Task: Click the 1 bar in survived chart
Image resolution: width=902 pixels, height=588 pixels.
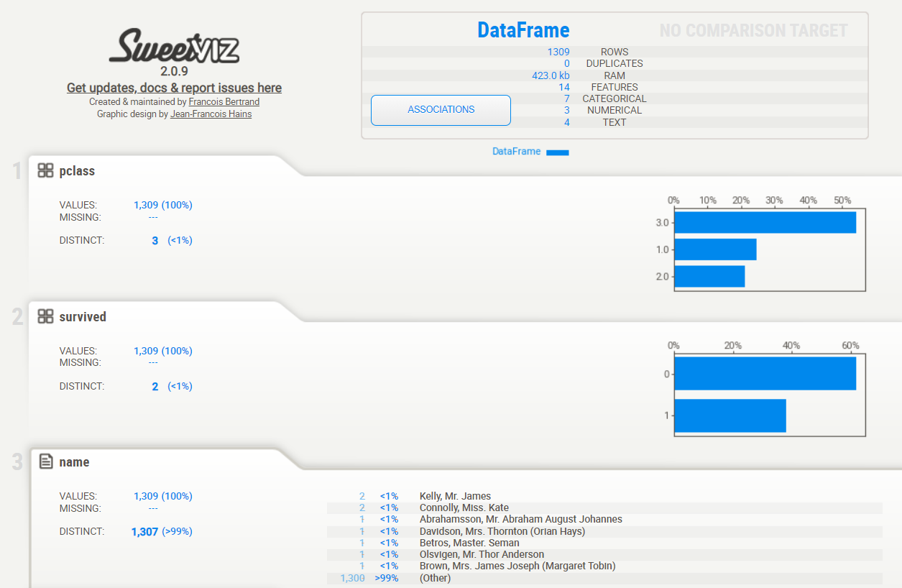Action: 730,415
